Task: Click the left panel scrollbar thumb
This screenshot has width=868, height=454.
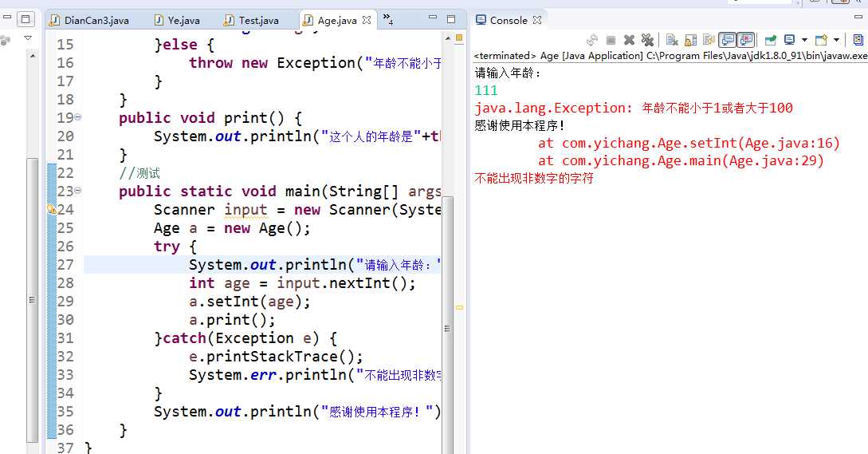Action: [x=32, y=299]
